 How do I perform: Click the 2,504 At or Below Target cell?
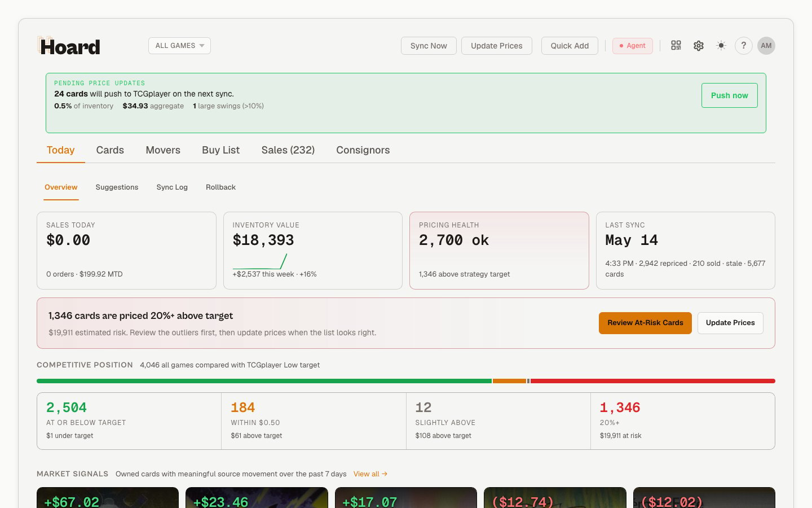pos(129,421)
